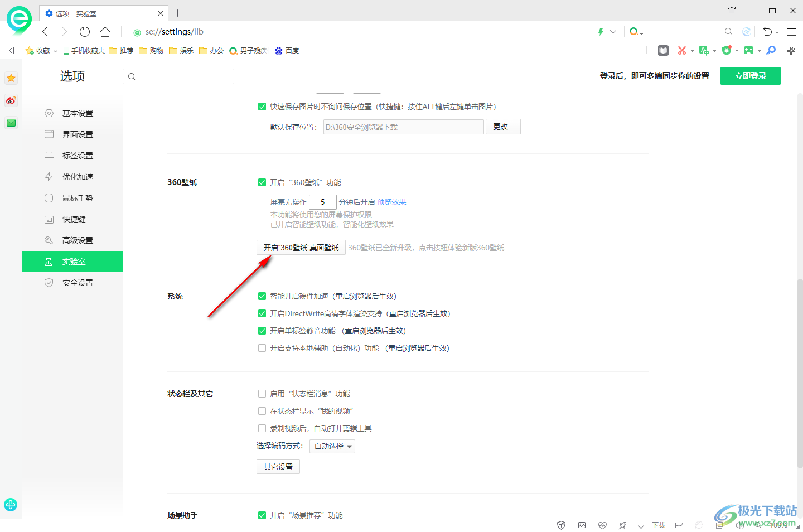The width and height of the screenshot is (803, 532).
Task: Open the yellow star favorites sidebar icon
Action: (11, 78)
